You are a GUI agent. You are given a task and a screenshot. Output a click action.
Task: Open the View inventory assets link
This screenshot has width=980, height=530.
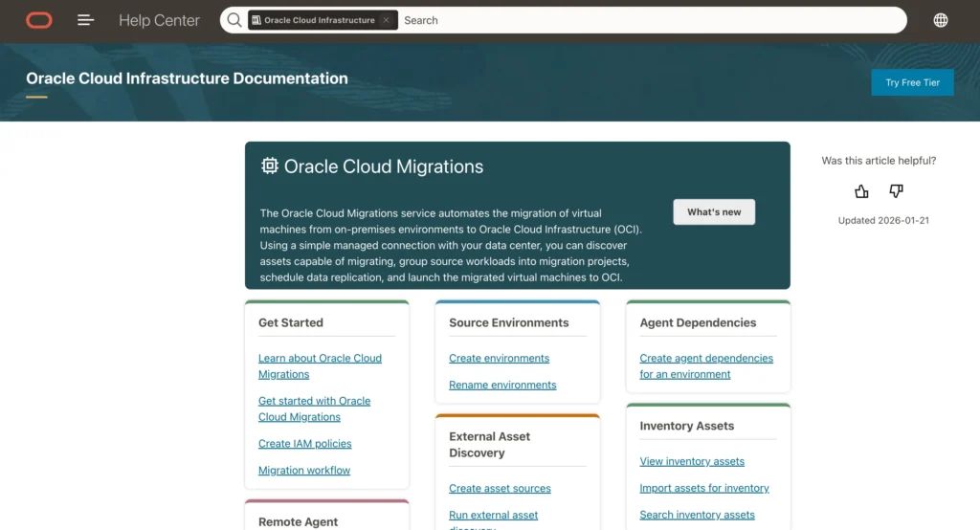692,461
